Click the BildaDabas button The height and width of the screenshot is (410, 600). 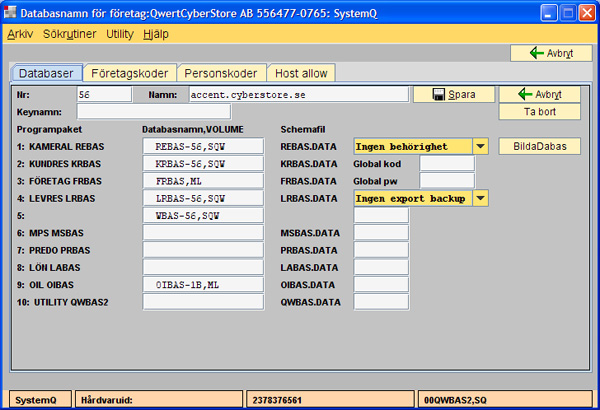pyautogui.click(x=540, y=146)
